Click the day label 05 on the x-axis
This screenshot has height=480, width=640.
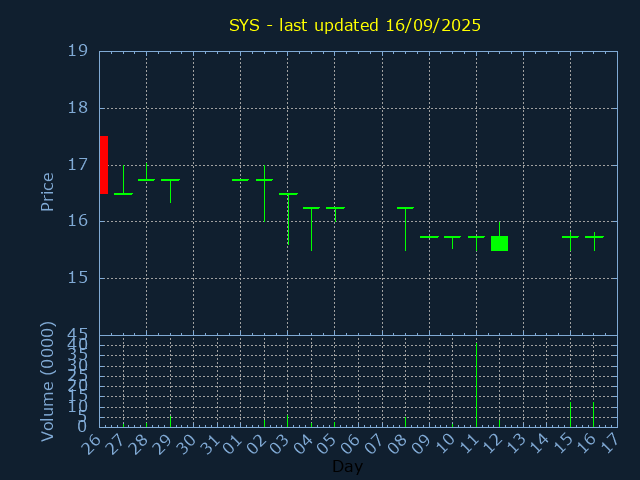click(326, 444)
